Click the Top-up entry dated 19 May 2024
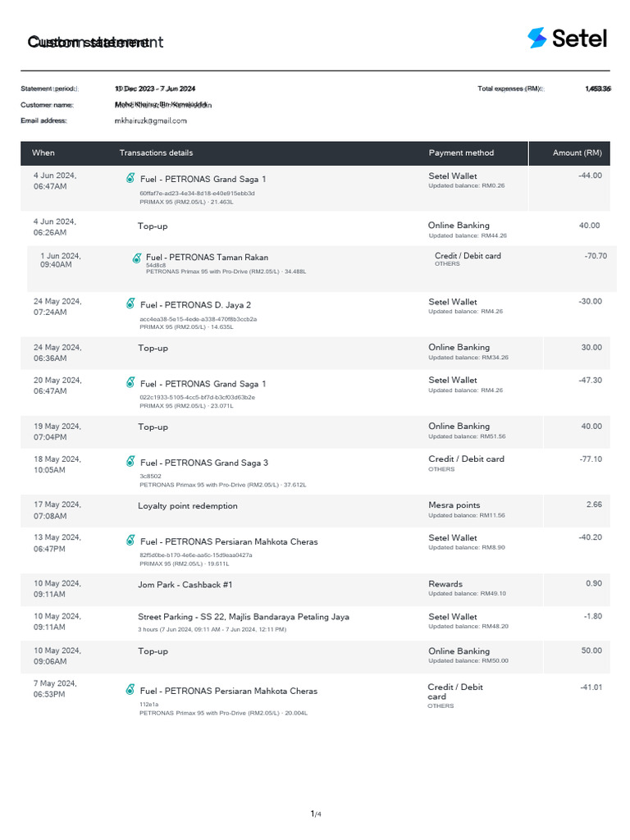 153,427
